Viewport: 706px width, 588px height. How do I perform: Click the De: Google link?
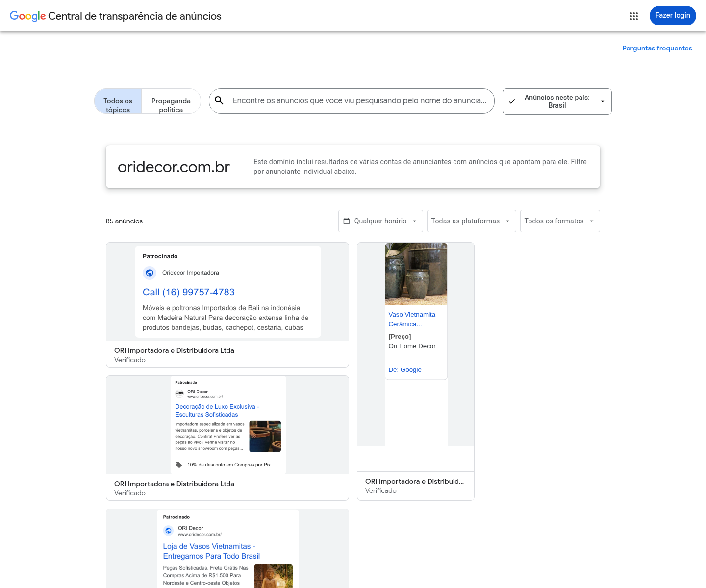(405, 370)
